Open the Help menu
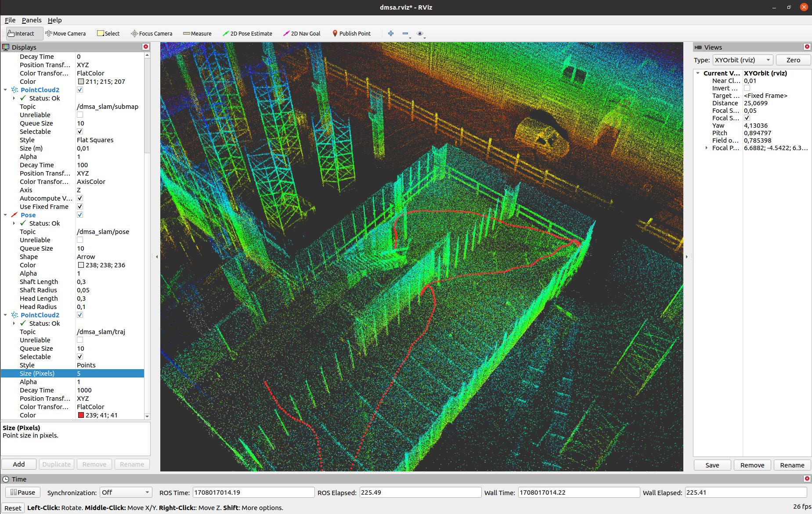Screen dimensions: 812x514 coord(55,20)
